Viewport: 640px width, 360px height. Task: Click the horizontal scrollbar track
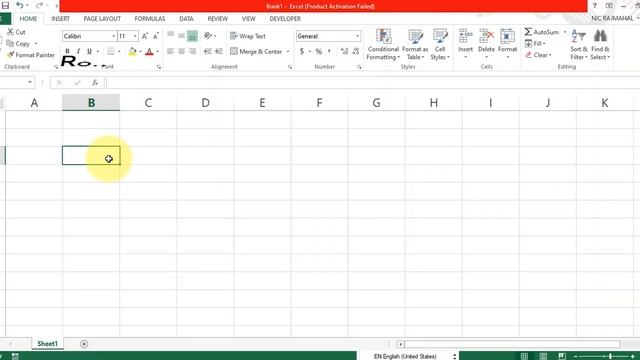[512, 344]
